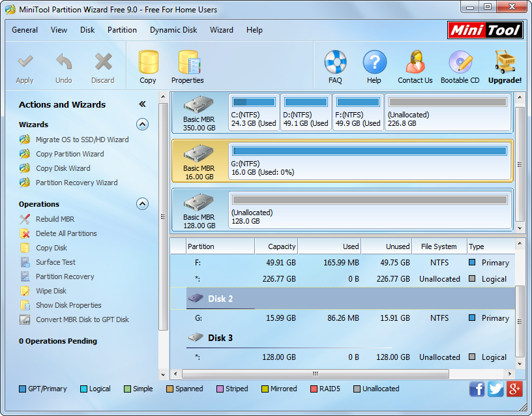Open the Wizard menu

(x=222, y=30)
